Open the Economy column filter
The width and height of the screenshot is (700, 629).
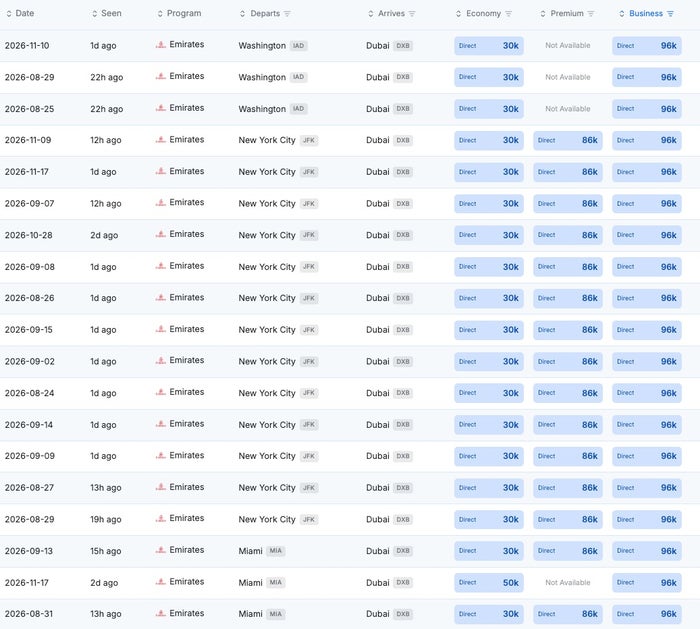tap(508, 14)
